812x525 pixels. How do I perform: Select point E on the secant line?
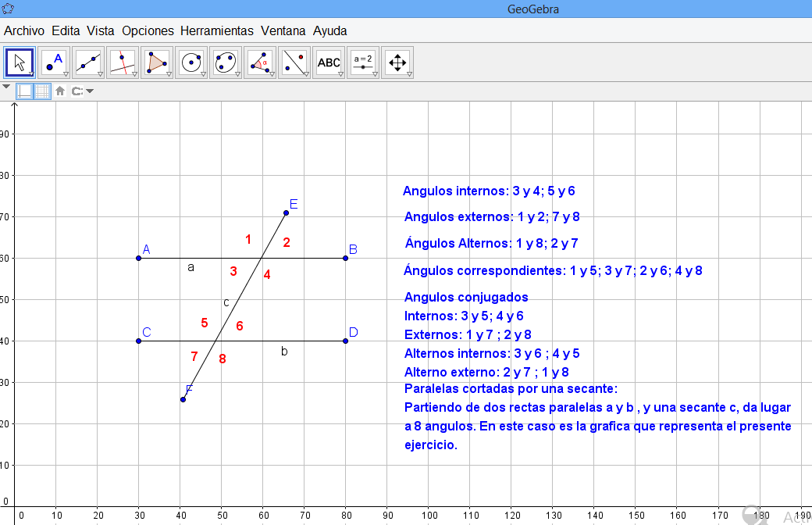[x=286, y=212]
